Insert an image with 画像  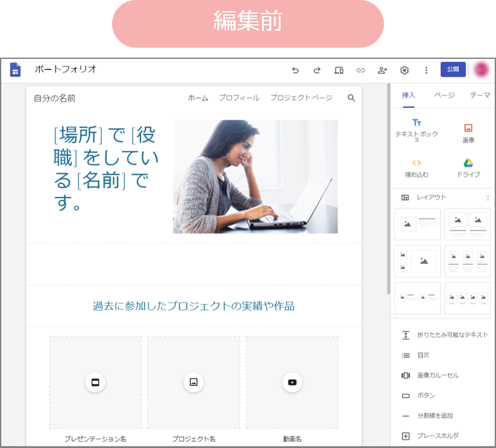pyautogui.click(x=468, y=133)
